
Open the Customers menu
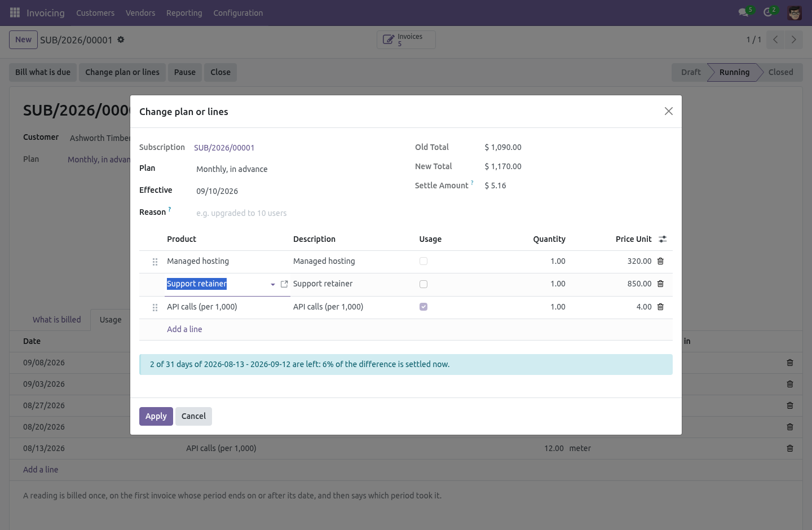click(x=95, y=13)
